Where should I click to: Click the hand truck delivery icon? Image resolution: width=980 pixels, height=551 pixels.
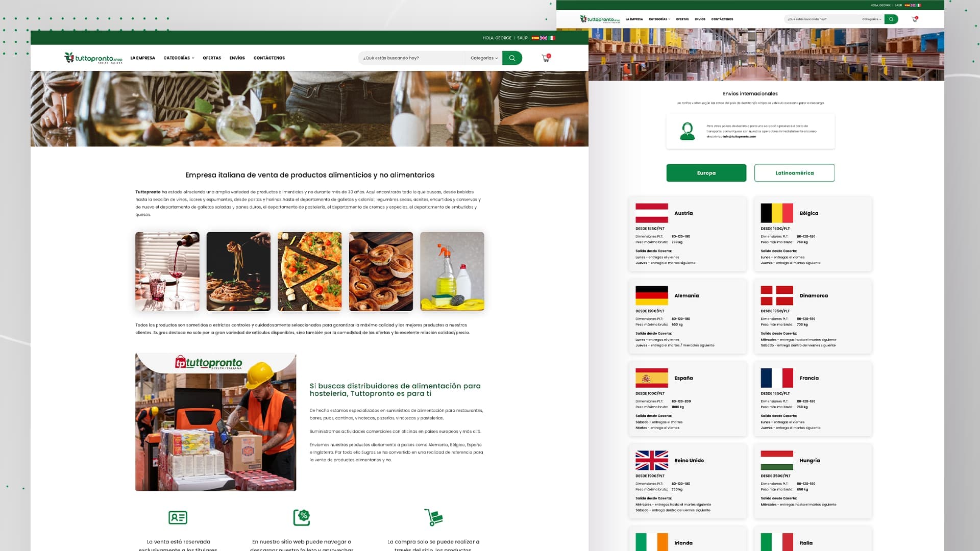[x=433, y=517]
